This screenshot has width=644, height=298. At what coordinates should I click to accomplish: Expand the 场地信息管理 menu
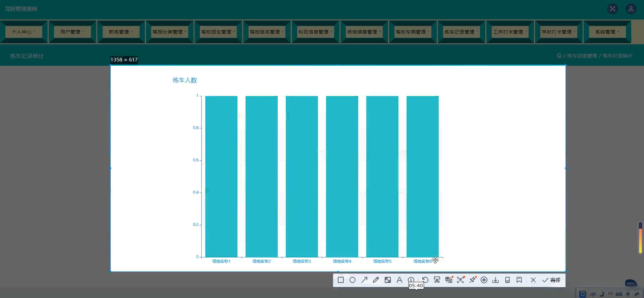(x=364, y=32)
